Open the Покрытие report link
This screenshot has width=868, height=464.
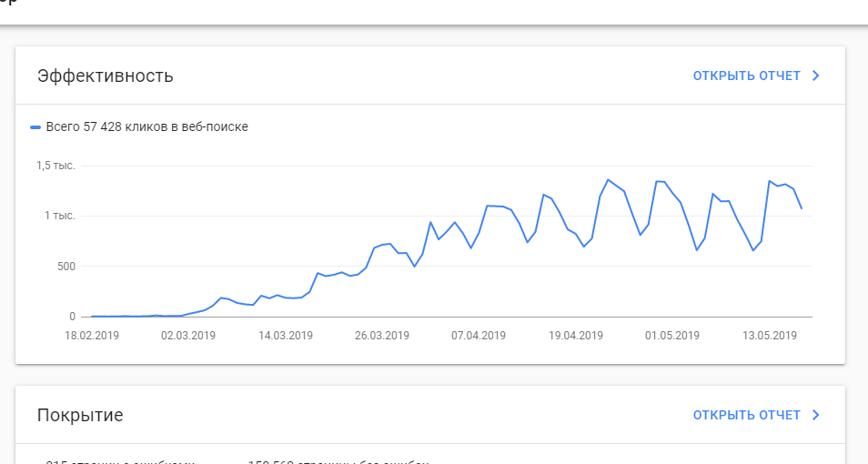click(746, 415)
